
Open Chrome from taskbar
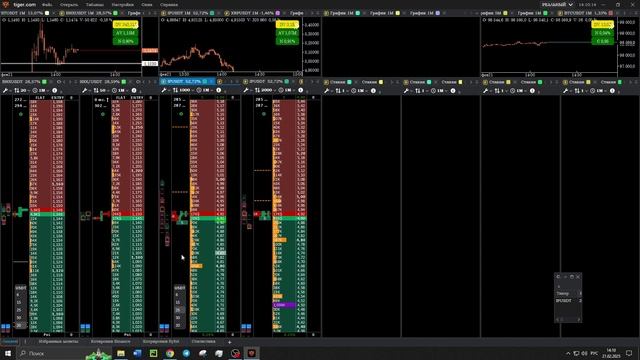(x=170, y=353)
